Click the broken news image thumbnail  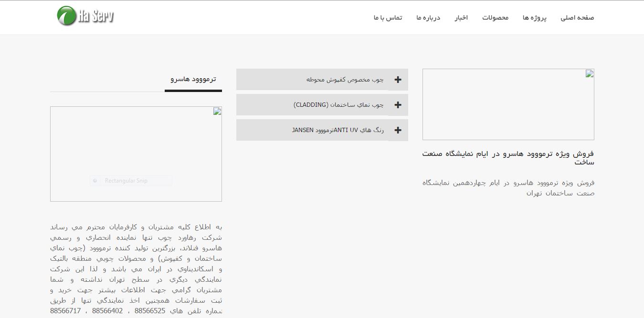click(x=508, y=104)
